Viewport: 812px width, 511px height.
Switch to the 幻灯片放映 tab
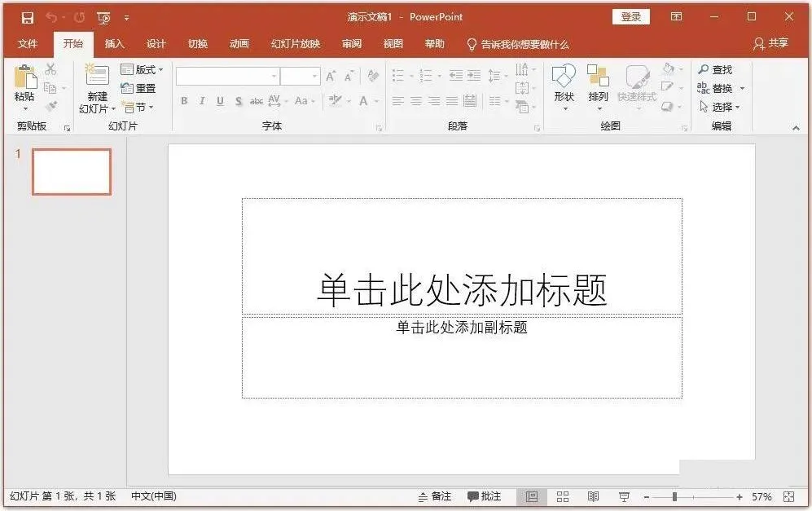[296, 44]
